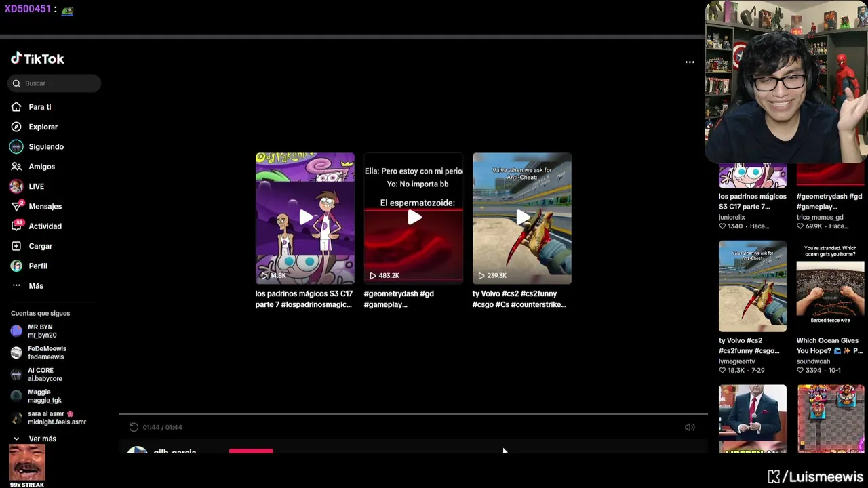Screen dimensions: 868x488
Task: Open sidebar Clash Royale video thumbnail
Action: pos(831,419)
